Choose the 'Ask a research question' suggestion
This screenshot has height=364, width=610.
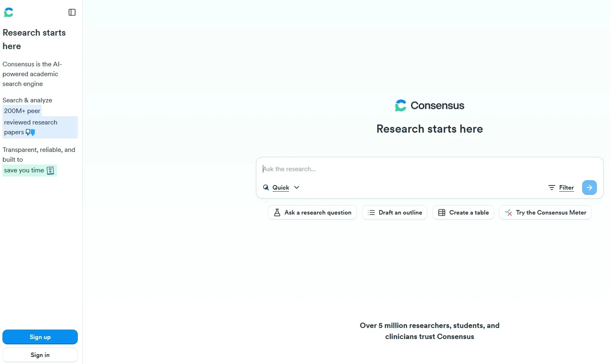312,213
